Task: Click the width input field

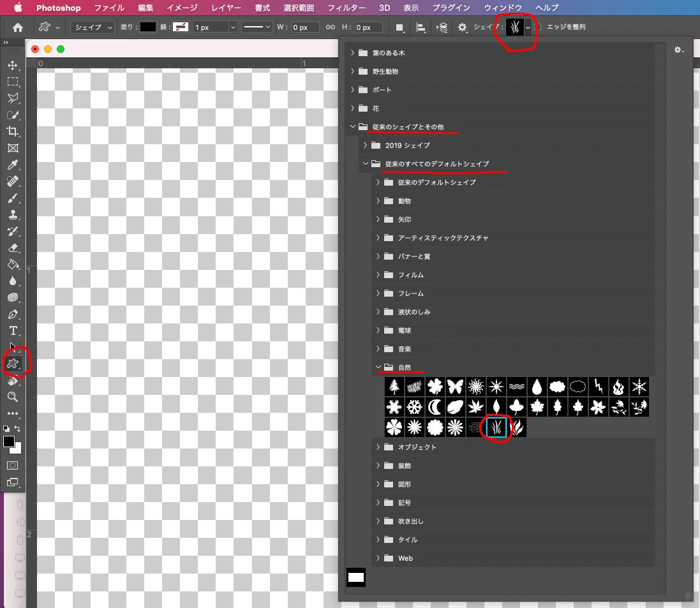Action: tap(306, 27)
